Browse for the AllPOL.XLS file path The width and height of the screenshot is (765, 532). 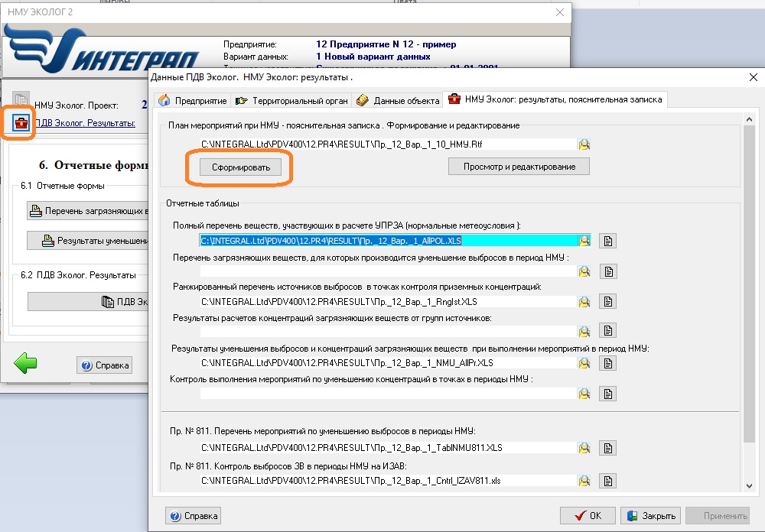coord(584,241)
